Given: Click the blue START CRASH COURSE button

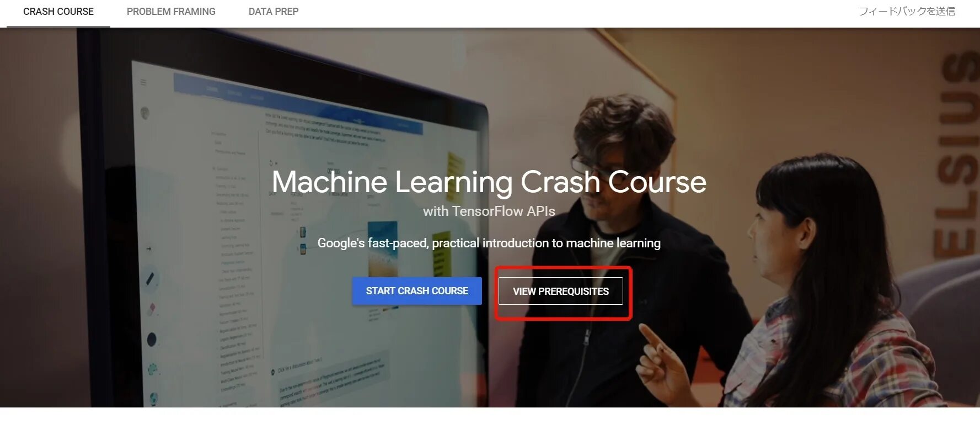Looking at the screenshot, I should [417, 291].
